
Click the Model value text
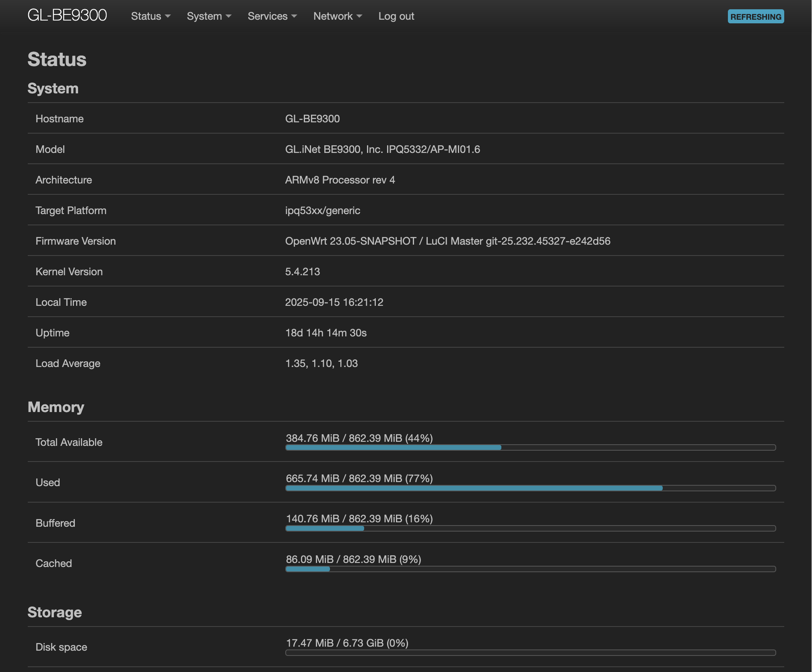tap(382, 149)
